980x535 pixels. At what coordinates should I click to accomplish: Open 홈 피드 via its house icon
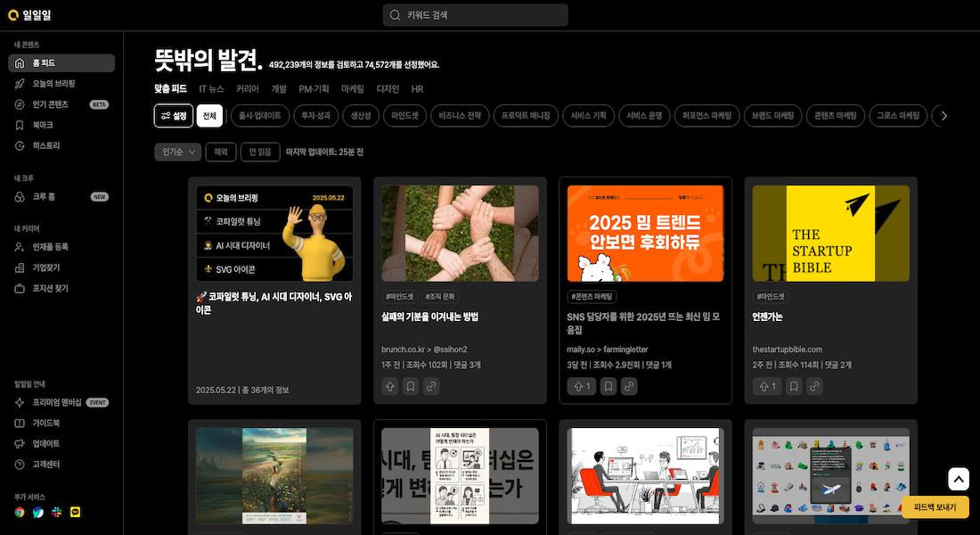point(20,63)
